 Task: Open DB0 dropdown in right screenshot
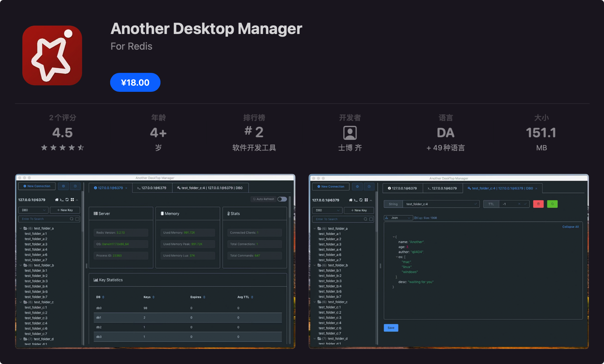(x=327, y=210)
